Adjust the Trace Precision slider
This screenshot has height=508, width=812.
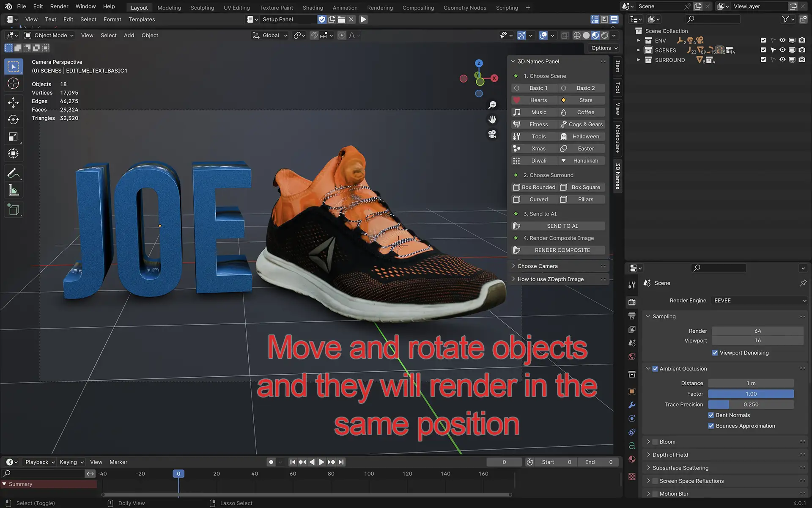(x=751, y=404)
